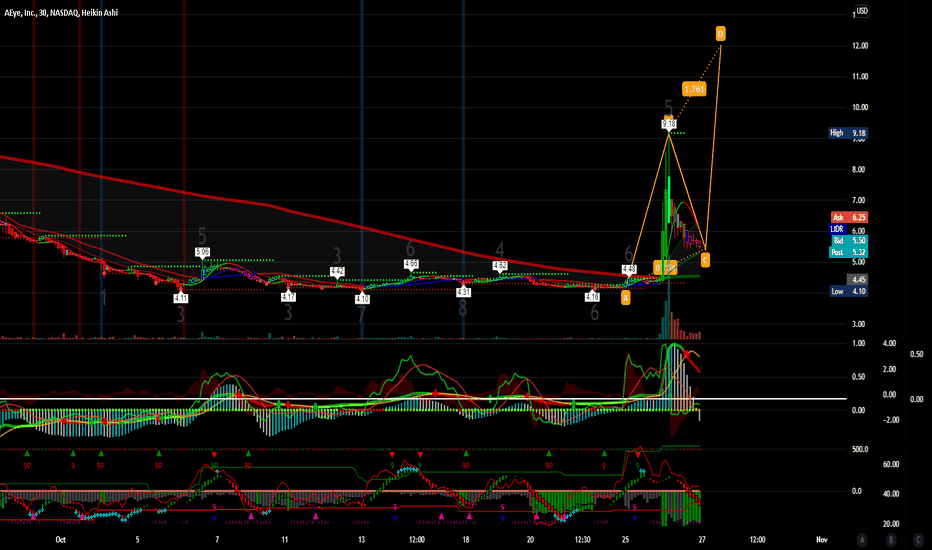Screen dimensions: 932x550
Task: Click the 4.31 pivot low label
Action: (x=464, y=292)
